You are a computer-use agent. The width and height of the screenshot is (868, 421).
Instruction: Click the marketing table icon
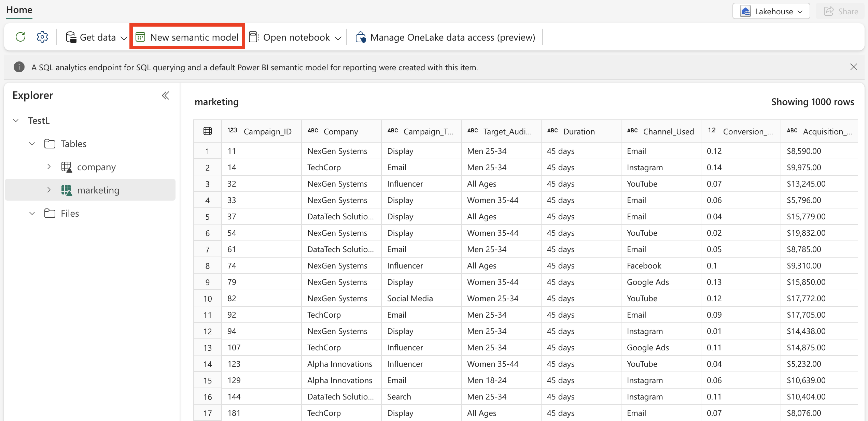(67, 190)
